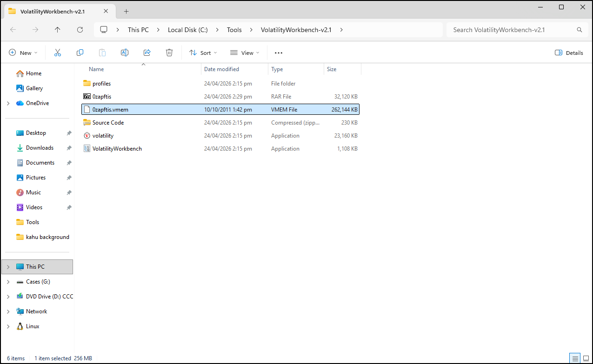
Task: Go up one folder level arrow
Action: (x=58, y=30)
